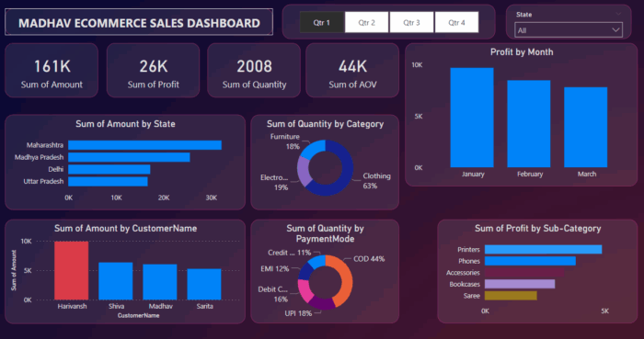Click the 26K Sum of Profit card

(x=154, y=71)
